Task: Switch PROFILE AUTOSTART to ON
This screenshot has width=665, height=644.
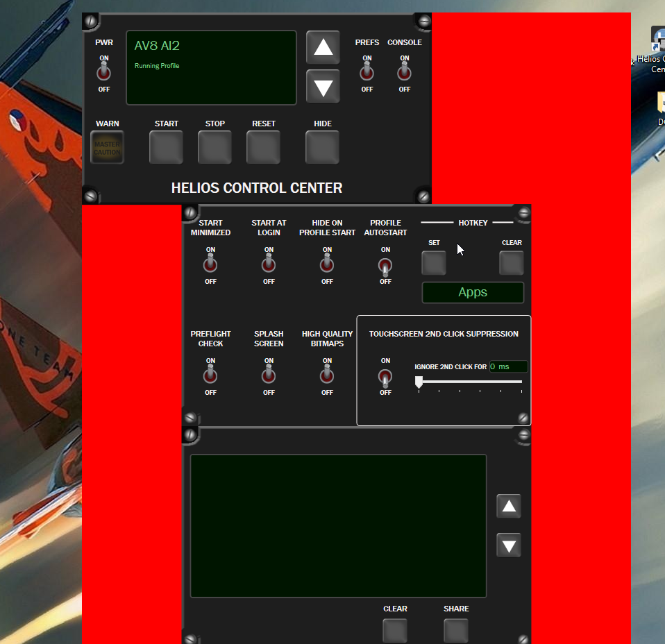Action: 385,264
